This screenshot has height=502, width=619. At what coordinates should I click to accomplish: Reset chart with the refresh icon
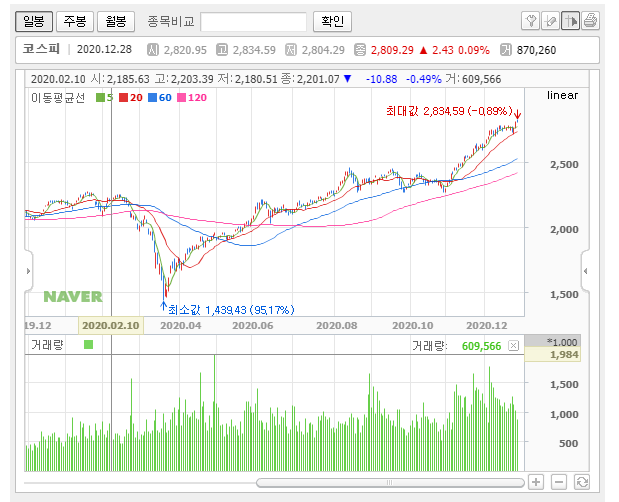coord(582,482)
